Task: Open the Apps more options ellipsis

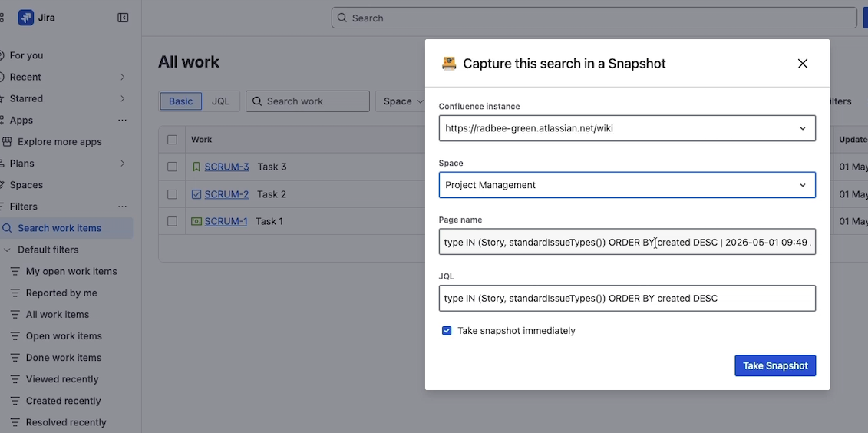Action: point(122,121)
